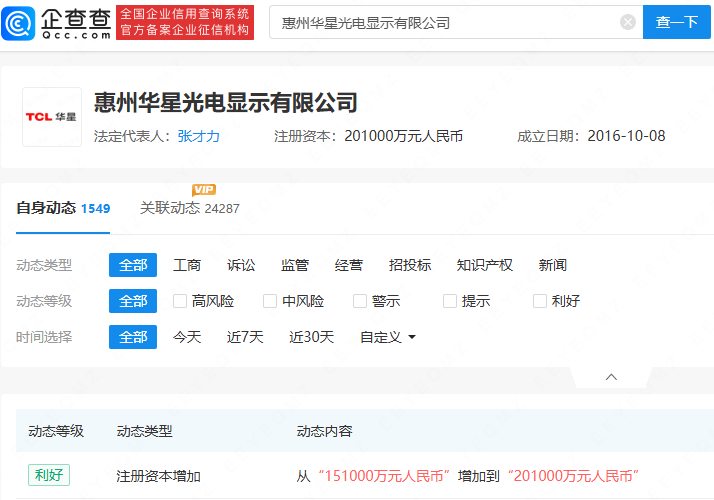Filter dynamics by 诉讼 type
Viewport: 714px width, 500px height.
(241, 265)
